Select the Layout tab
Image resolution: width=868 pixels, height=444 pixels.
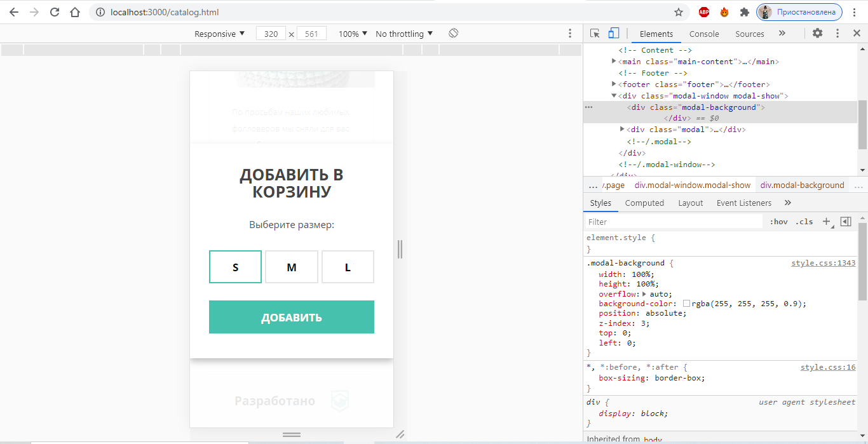click(x=691, y=203)
